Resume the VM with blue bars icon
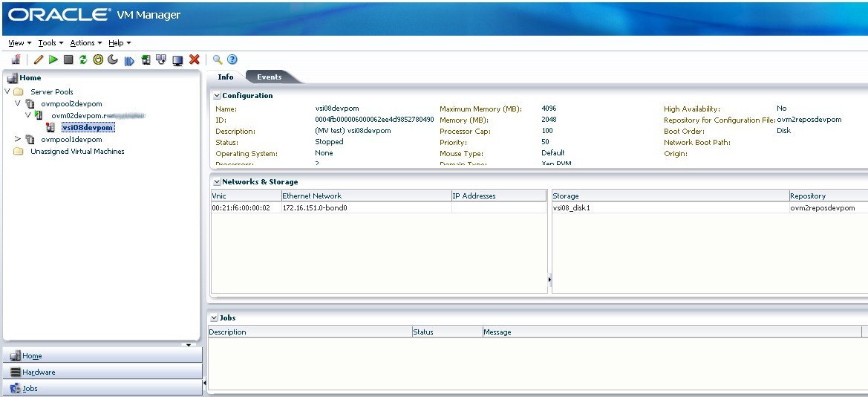 click(x=129, y=60)
